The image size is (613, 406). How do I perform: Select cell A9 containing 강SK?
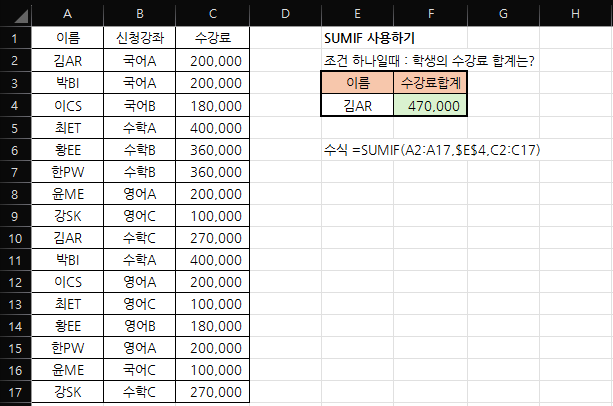[x=68, y=216]
